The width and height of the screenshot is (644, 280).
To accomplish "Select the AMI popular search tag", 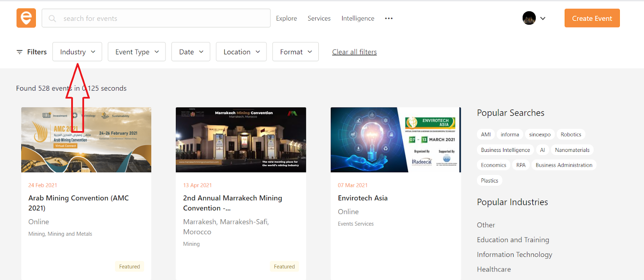I will 486,135.
